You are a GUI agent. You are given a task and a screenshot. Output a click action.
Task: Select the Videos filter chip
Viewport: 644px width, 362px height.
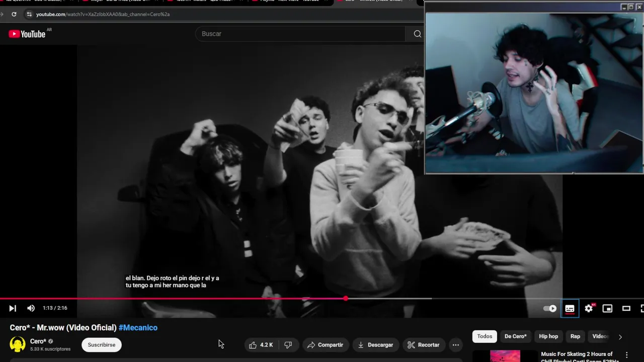[x=600, y=336]
